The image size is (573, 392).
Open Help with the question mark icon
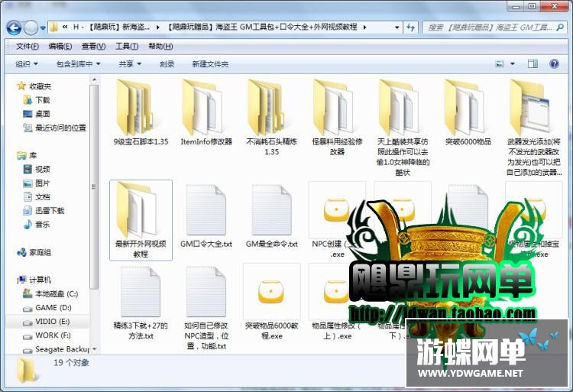click(554, 64)
